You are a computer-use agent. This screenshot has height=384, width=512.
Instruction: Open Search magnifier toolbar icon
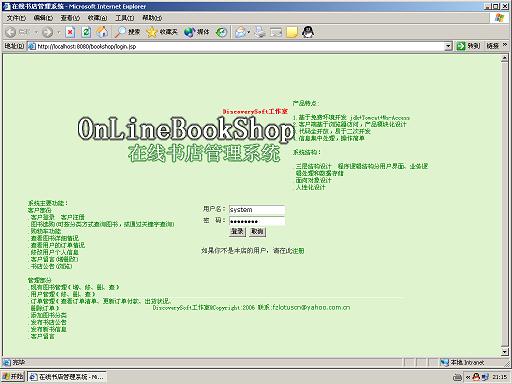click(x=120, y=32)
